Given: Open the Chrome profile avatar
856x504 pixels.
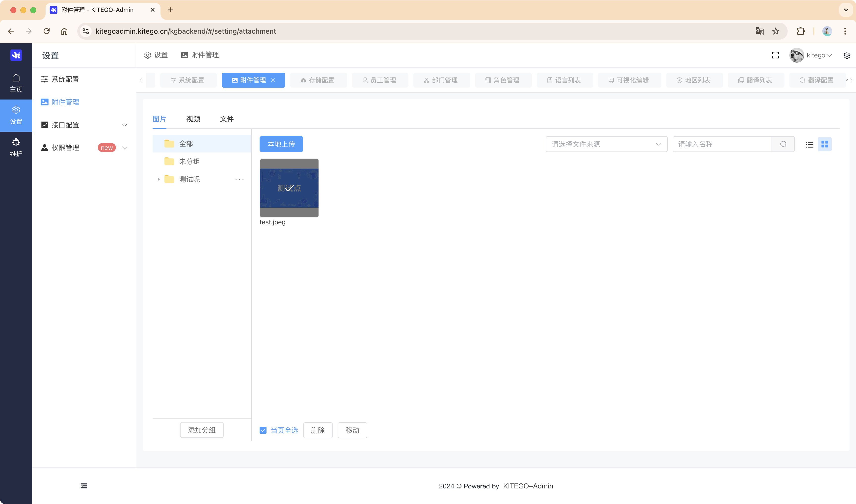Looking at the screenshot, I should [827, 31].
